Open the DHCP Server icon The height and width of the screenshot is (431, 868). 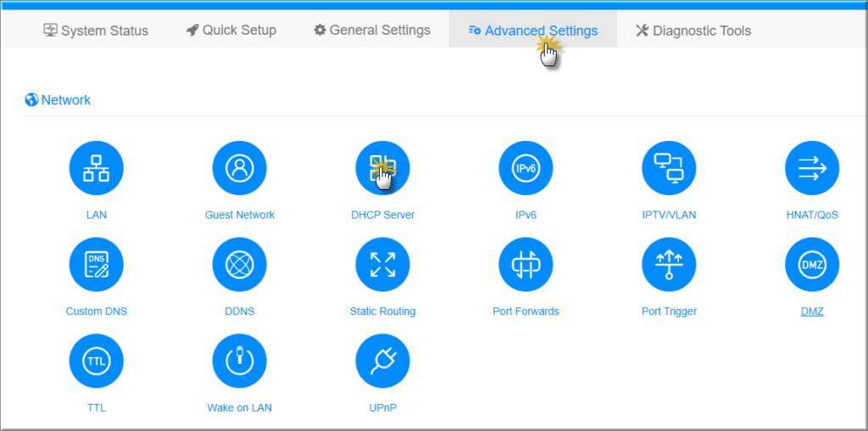click(382, 168)
